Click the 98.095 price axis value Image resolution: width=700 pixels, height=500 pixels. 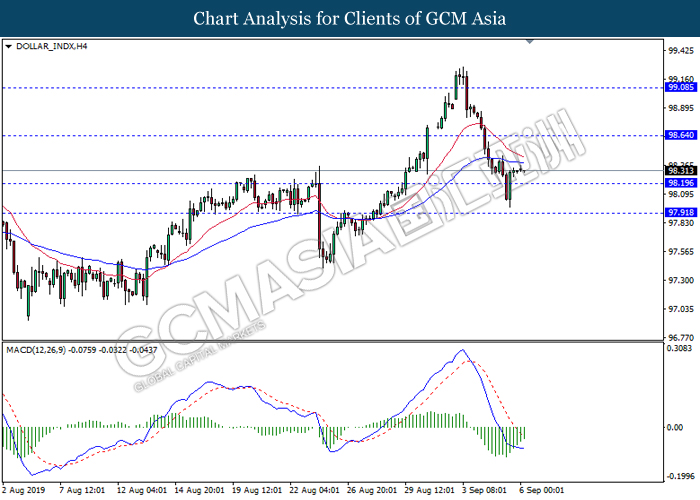tap(681, 194)
